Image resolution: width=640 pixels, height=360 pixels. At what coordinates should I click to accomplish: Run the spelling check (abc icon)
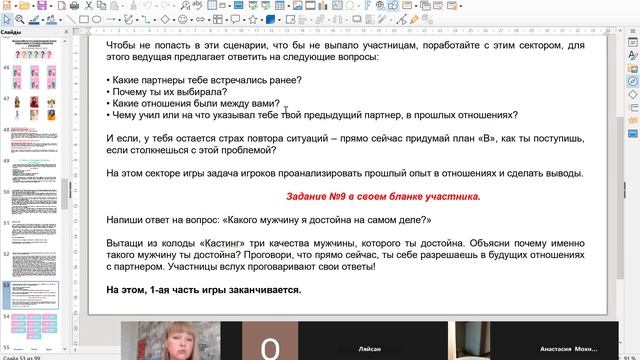[198, 6]
